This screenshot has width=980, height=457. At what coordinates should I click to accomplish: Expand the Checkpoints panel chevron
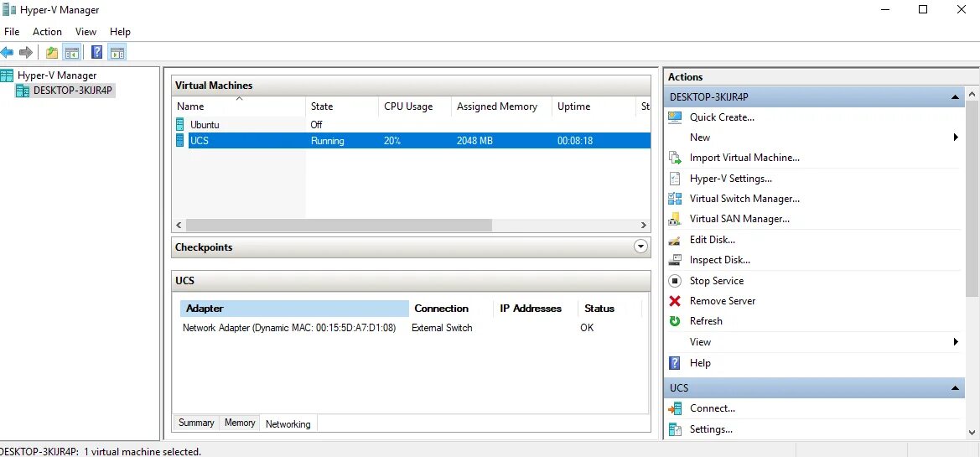(640, 247)
